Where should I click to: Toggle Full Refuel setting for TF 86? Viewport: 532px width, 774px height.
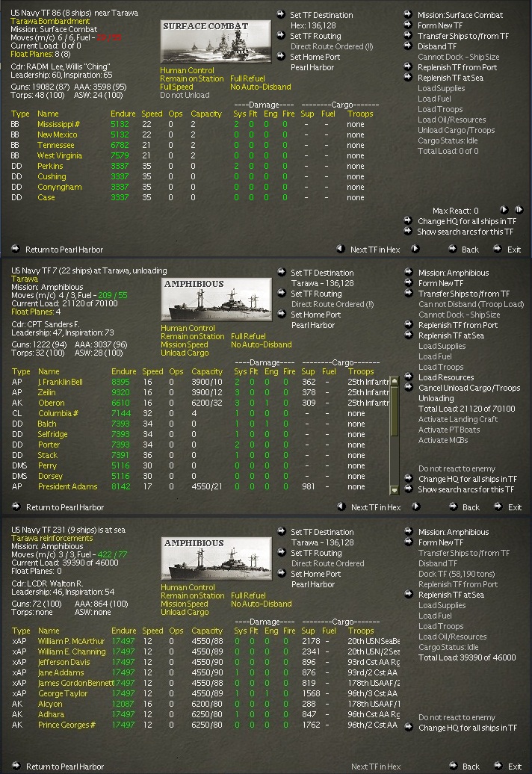point(247,78)
